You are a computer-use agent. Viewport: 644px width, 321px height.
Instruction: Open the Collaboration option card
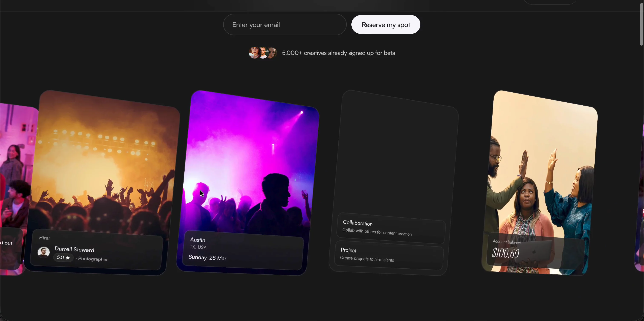(x=391, y=228)
